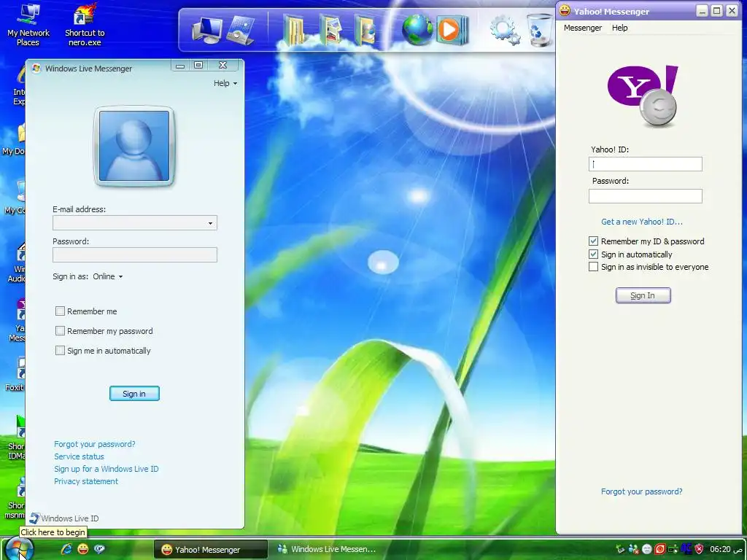Focus the Yahoo Messenger Password field

[x=645, y=195]
